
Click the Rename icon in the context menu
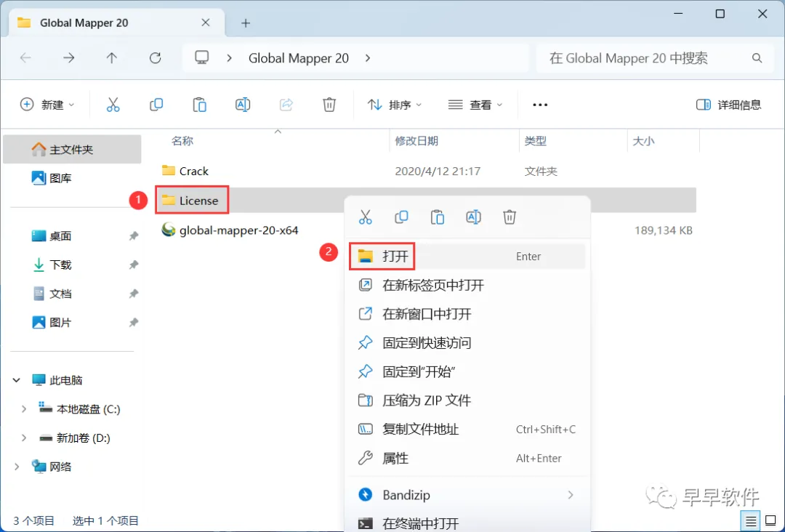tap(474, 217)
